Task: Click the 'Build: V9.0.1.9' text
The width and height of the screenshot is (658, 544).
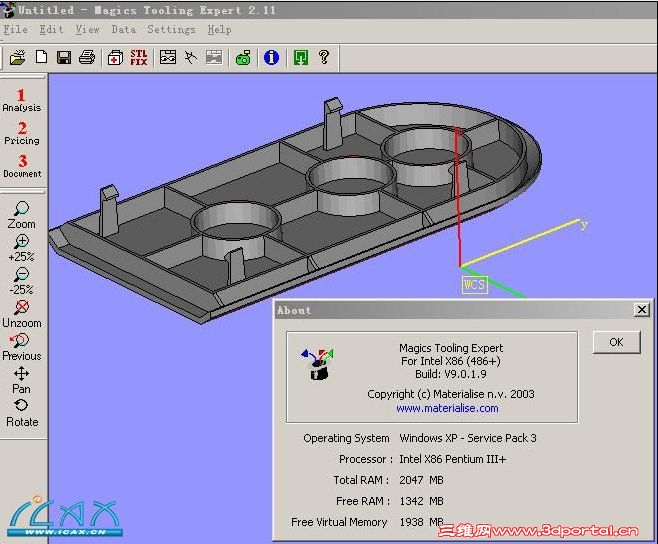Action: [x=451, y=374]
